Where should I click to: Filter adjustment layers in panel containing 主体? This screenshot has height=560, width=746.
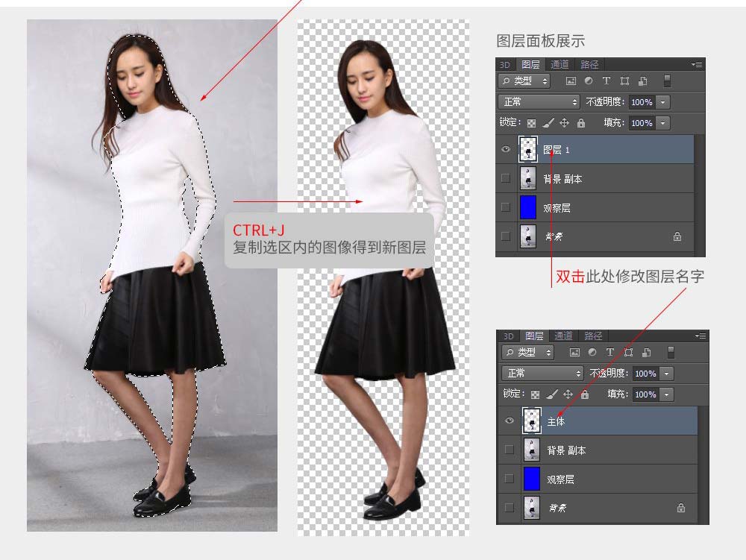(x=592, y=352)
